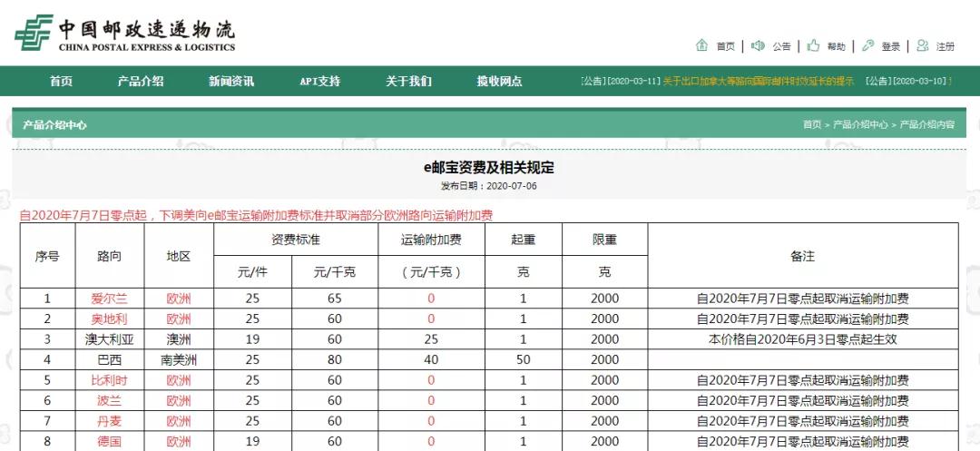Click the remark 本价格自2020年6月3日零点起生效
This screenshot has width=980, height=451.
point(802,339)
